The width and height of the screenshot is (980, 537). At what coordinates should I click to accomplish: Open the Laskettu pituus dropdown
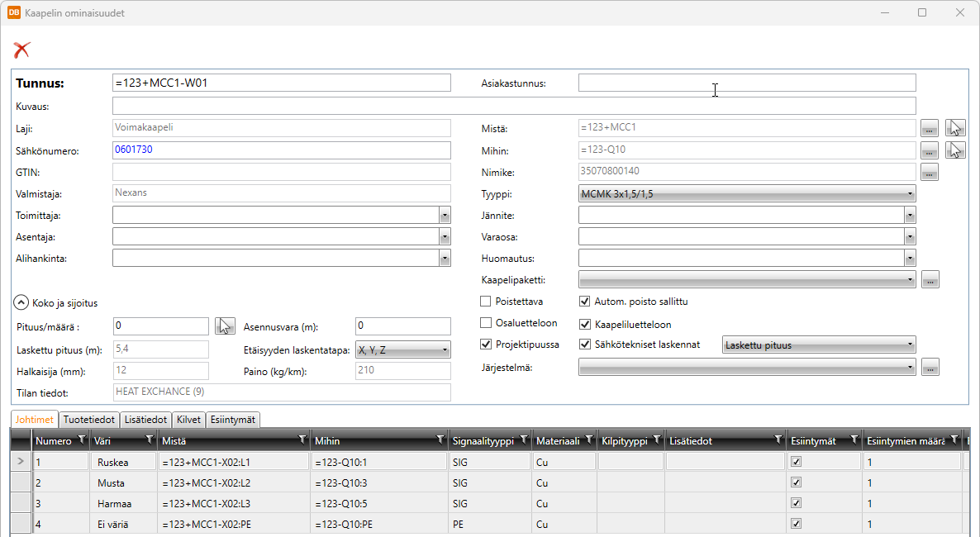click(x=819, y=345)
